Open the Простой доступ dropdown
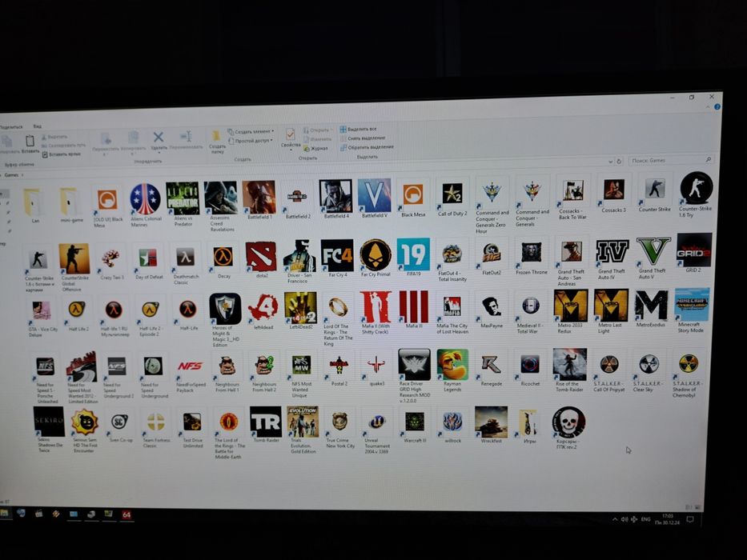The image size is (747, 560). 251,141
